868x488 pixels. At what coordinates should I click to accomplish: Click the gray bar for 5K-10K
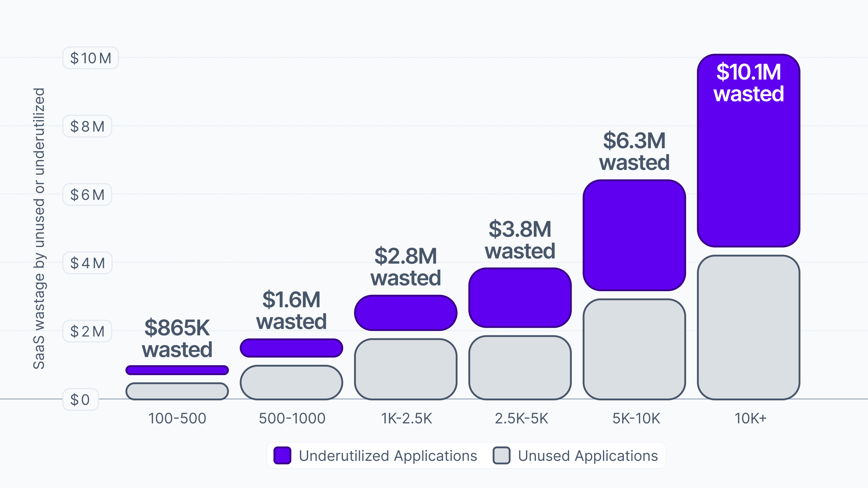click(x=634, y=349)
